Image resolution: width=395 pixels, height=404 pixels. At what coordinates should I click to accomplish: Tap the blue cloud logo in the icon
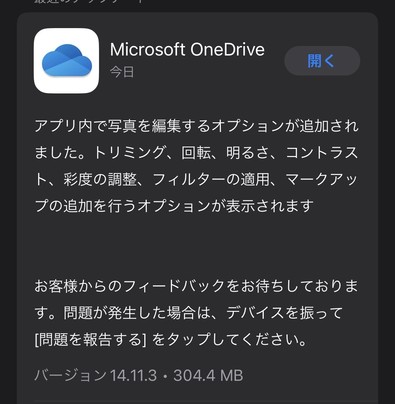coord(67,60)
